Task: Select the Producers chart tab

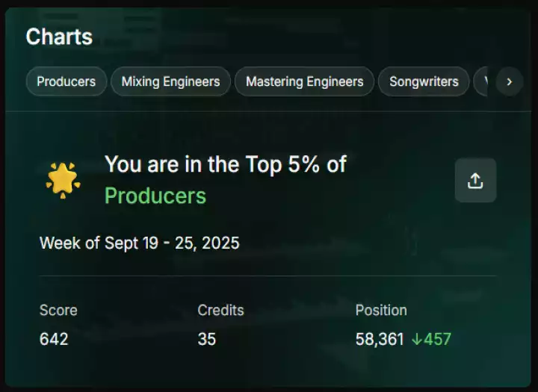Action: coord(67,81)
